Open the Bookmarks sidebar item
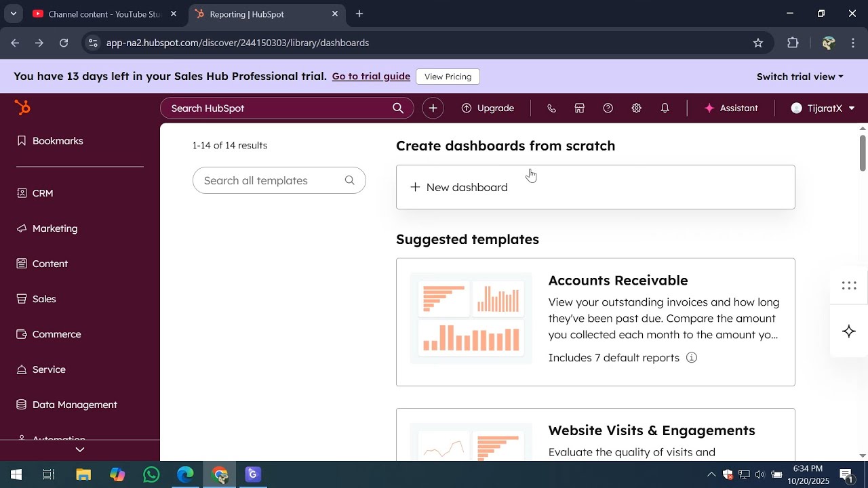 [50, 141]
